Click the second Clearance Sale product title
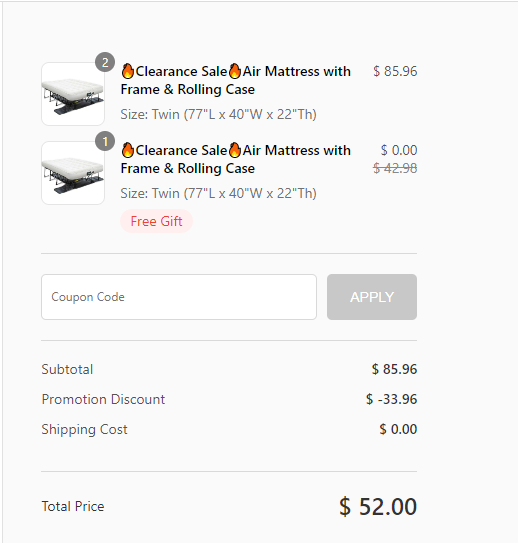The height and width of the screenshot is (543, 518). tap(235, 159)
